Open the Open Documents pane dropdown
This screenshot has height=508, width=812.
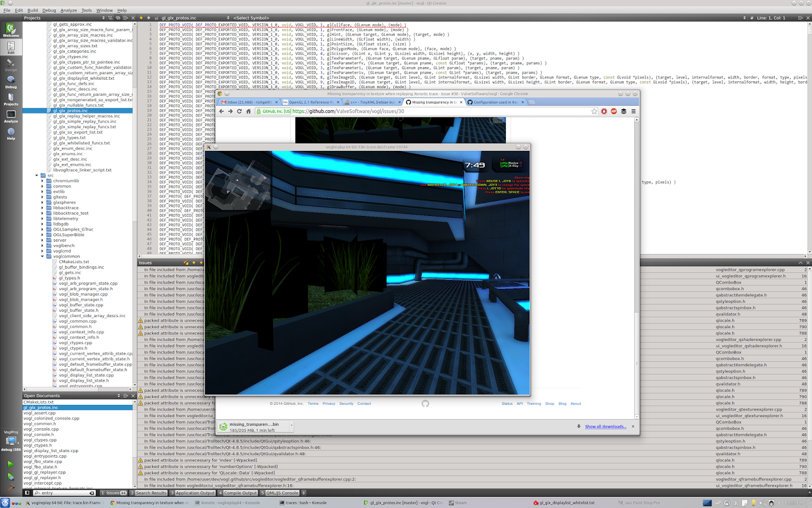tap(71, 396)
